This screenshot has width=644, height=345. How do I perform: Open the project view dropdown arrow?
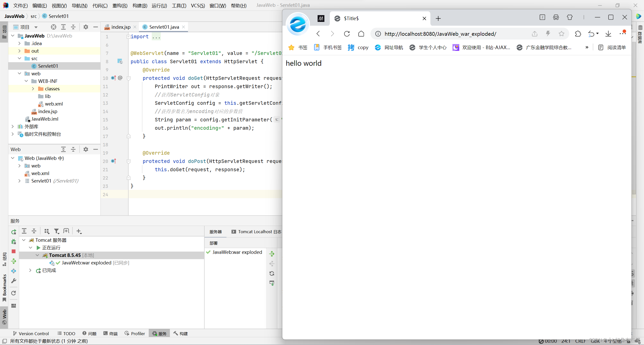click(36, 27)
